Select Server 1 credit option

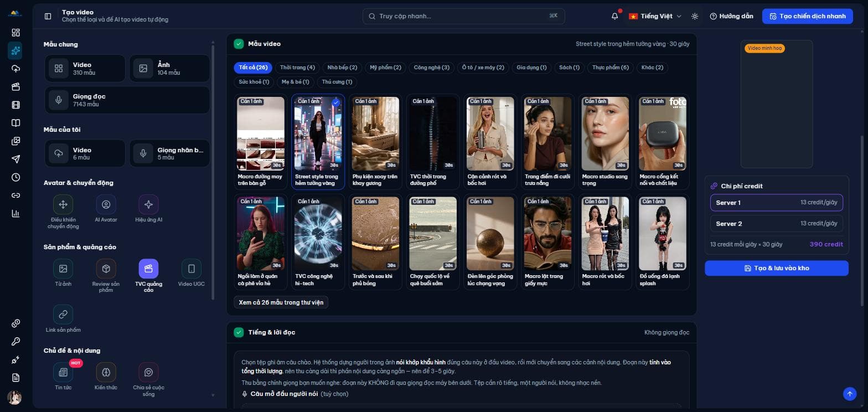776,203
